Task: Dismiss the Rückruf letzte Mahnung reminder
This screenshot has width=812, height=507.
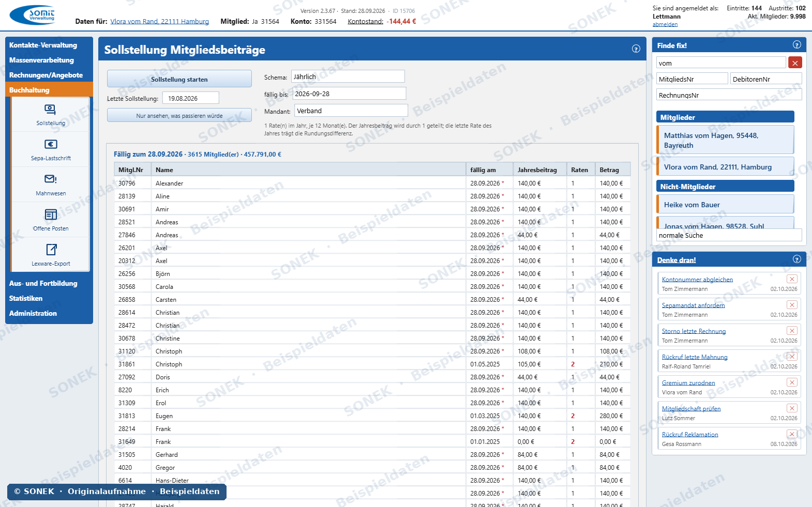Action: 792,357
